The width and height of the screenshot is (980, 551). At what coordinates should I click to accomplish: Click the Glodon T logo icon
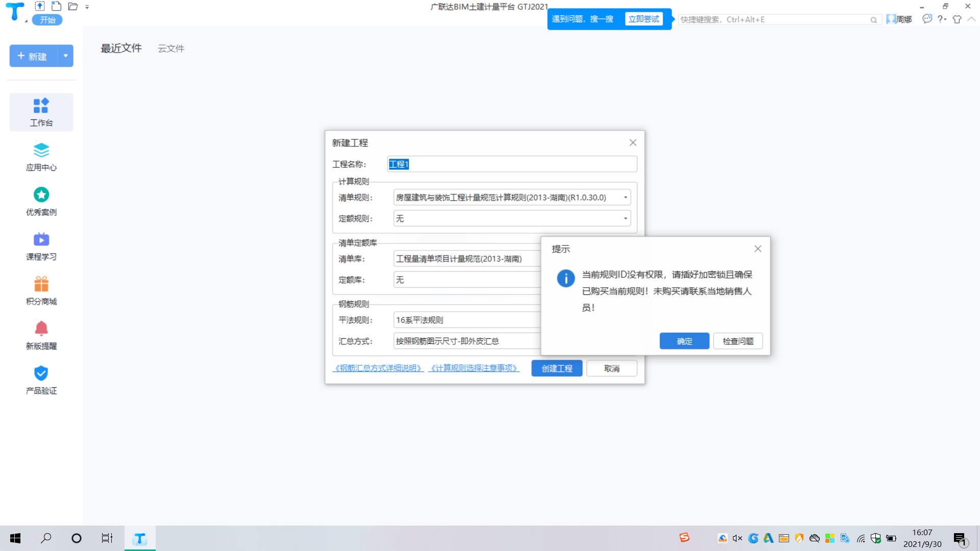(x=15, y=11)
